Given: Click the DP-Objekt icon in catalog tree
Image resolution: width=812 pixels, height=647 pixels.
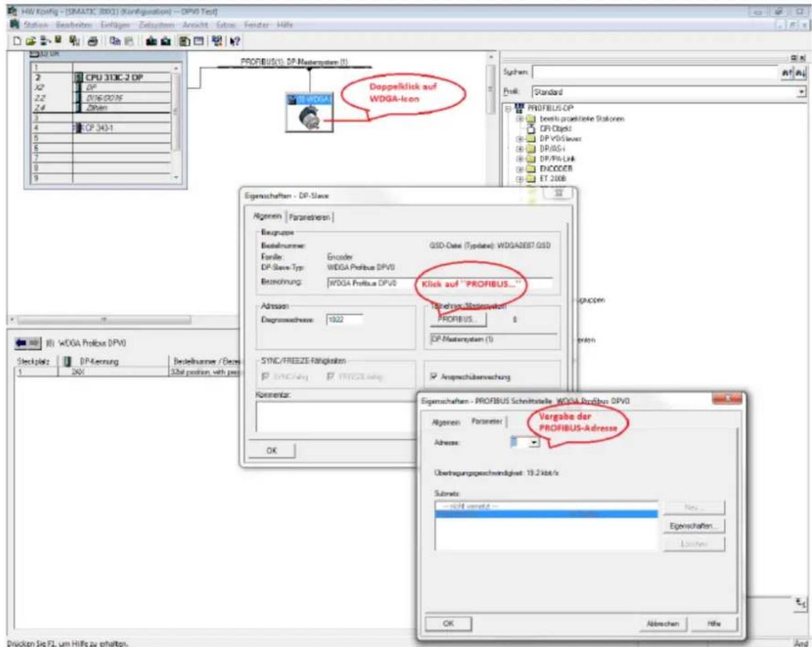Looking at the screenshot, I should coord(531,128).
